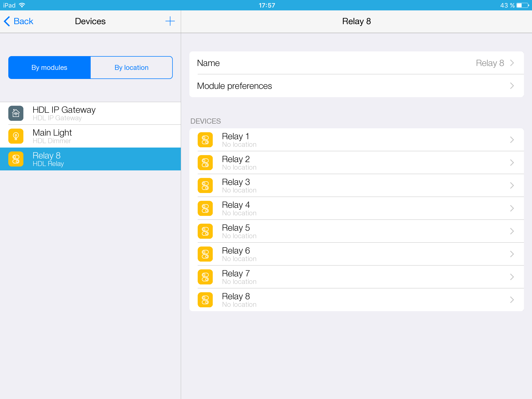This screenshot has height=399, width=532.
Task: Tap the plus icon to add device
Action: click(x=170, y=21)
